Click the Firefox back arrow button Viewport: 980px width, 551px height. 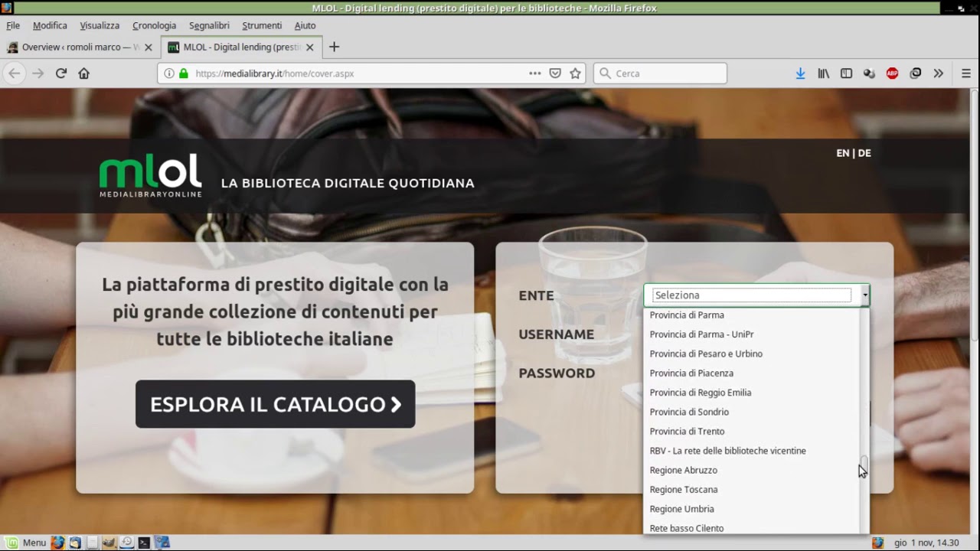15,73
